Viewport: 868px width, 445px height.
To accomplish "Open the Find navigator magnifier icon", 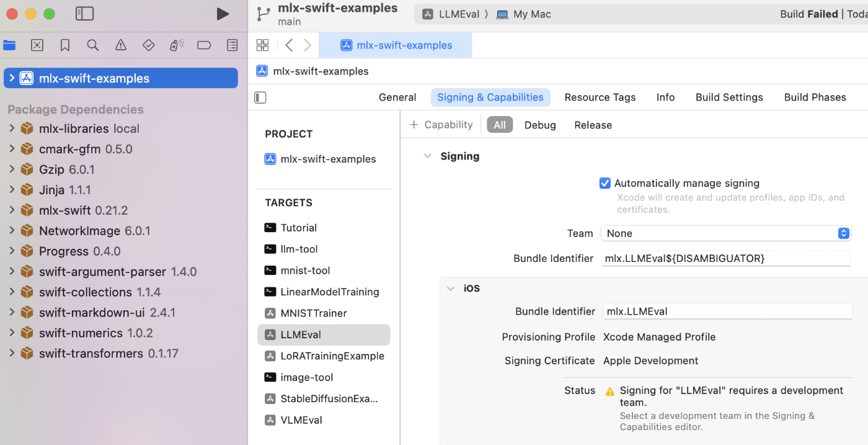I will (93, 45).
